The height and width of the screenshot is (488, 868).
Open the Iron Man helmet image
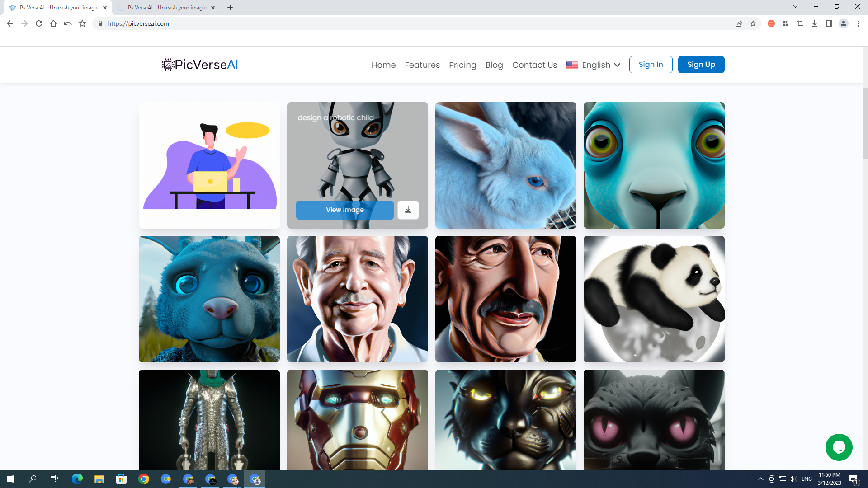coord(358,420)
